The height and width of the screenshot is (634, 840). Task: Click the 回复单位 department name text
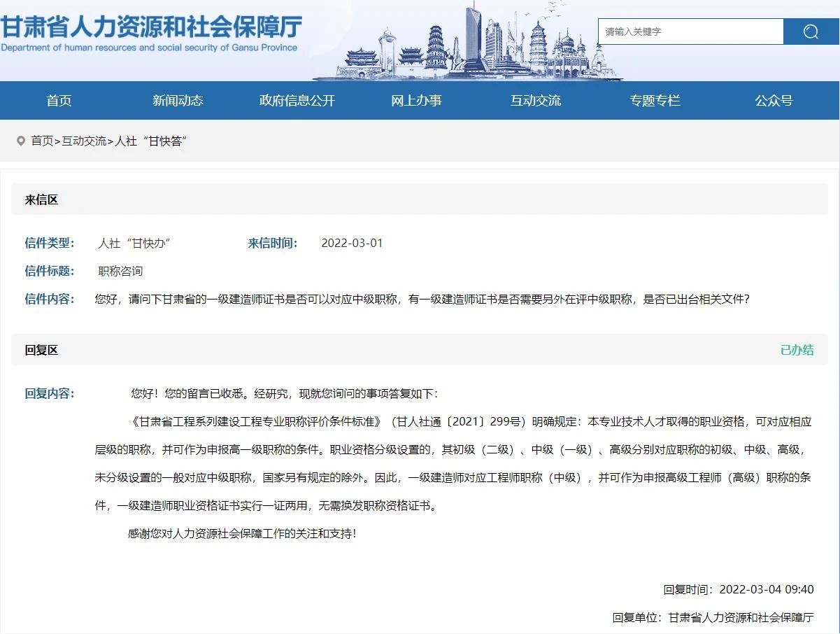(713, 617)
